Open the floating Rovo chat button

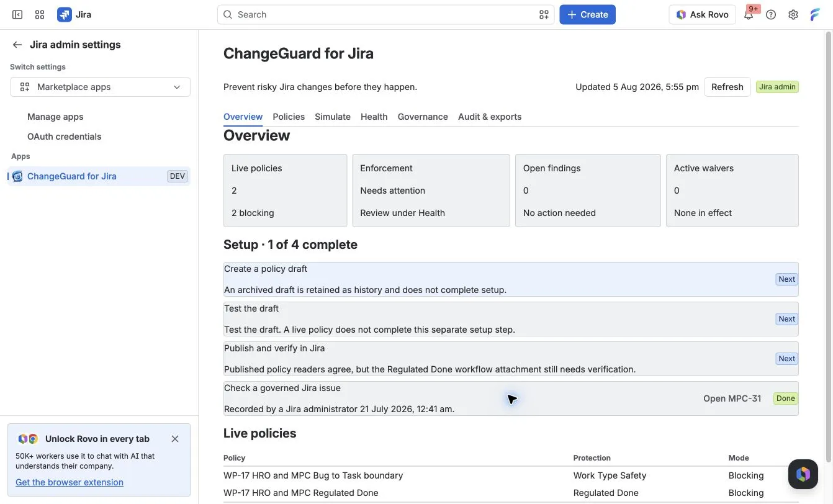pos(803,474)
